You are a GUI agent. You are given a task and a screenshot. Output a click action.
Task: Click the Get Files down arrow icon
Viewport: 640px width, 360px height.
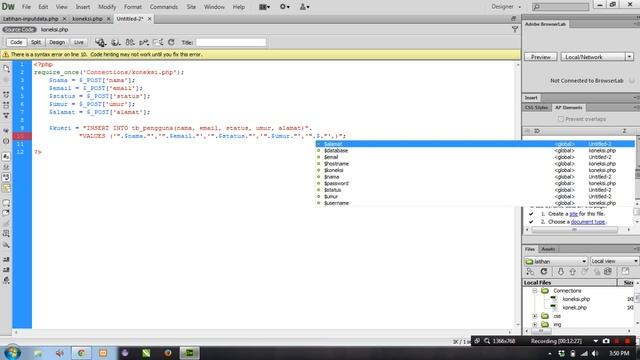click(x=560, y=271)
